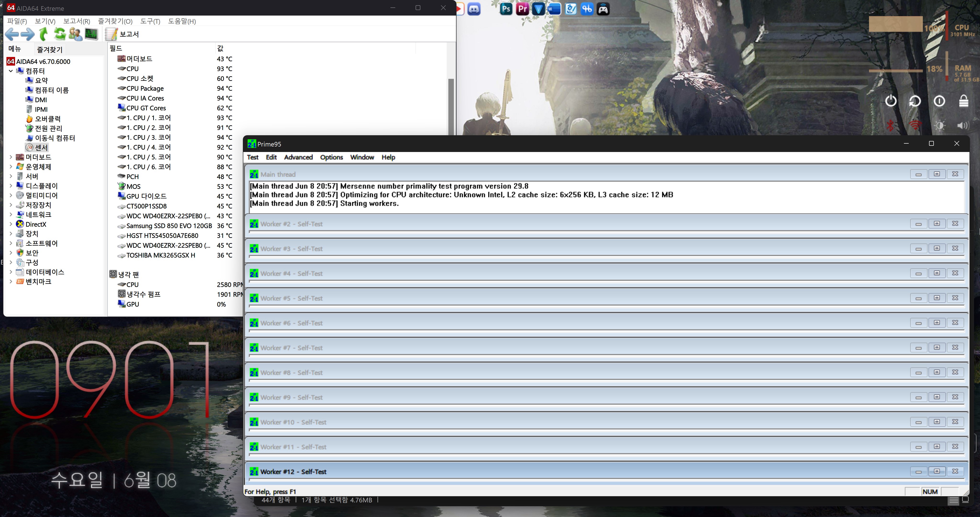The image size is (980, 517).
Task: Close the Worker #7 child window
Action: tap(955, 348)
